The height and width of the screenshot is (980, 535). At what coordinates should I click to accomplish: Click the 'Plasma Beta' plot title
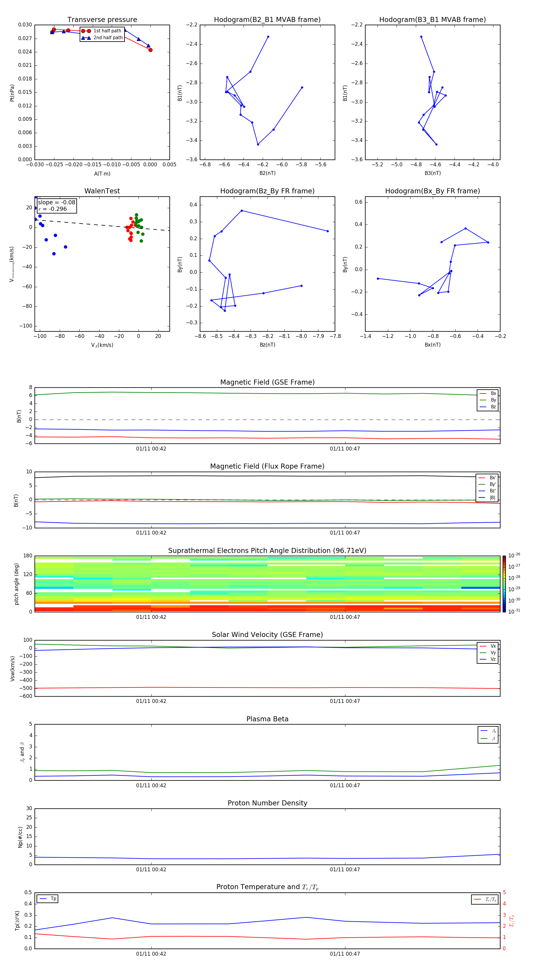(267, 719)
